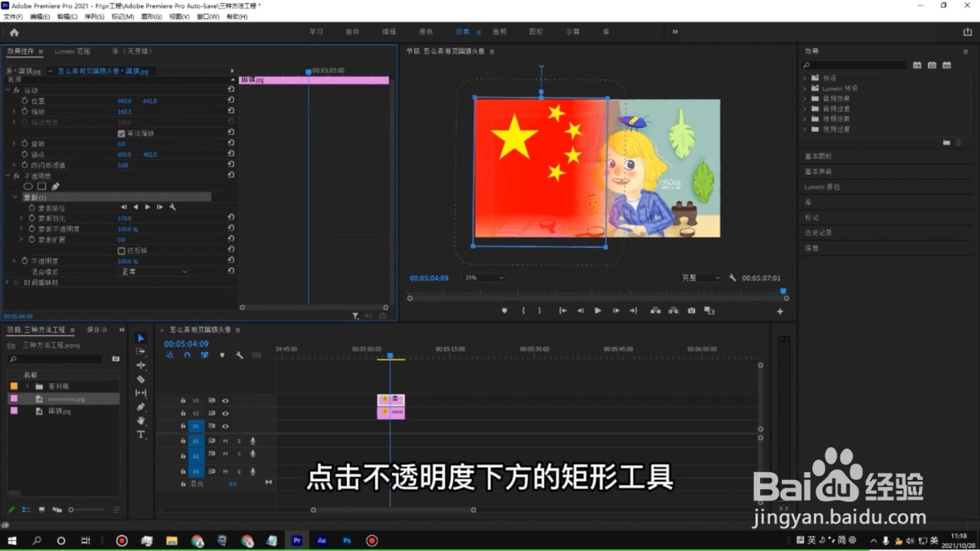Expand the bin folder in project panel
The image size is (980, 551).
point(27,386)
